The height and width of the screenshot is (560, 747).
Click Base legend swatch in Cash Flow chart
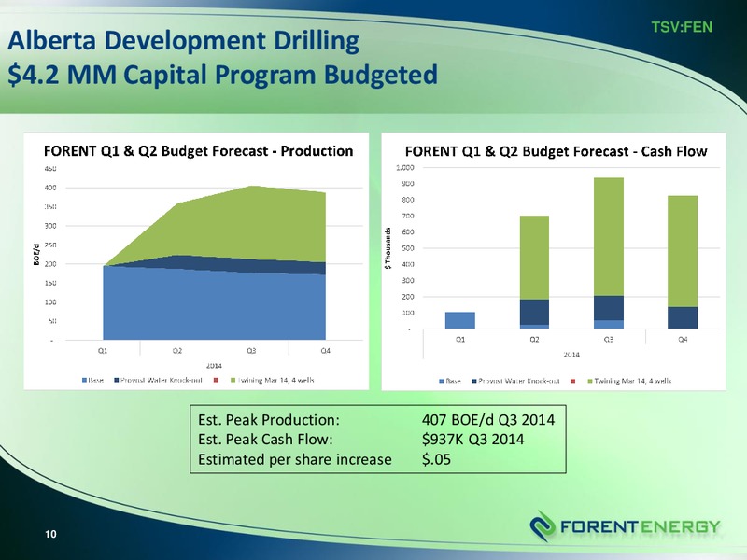(441, 381)
